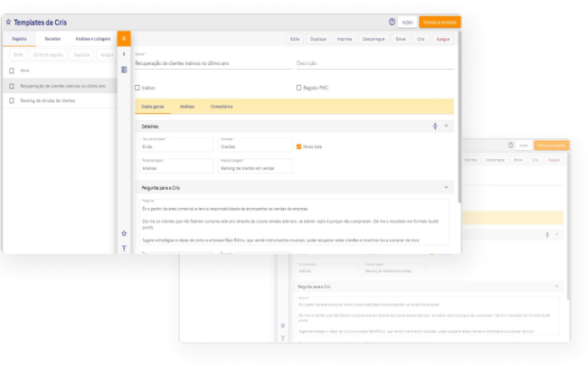Click Envie in the front window toolbar
This screenshot has height=367, width=588.
tap(401, 39)
